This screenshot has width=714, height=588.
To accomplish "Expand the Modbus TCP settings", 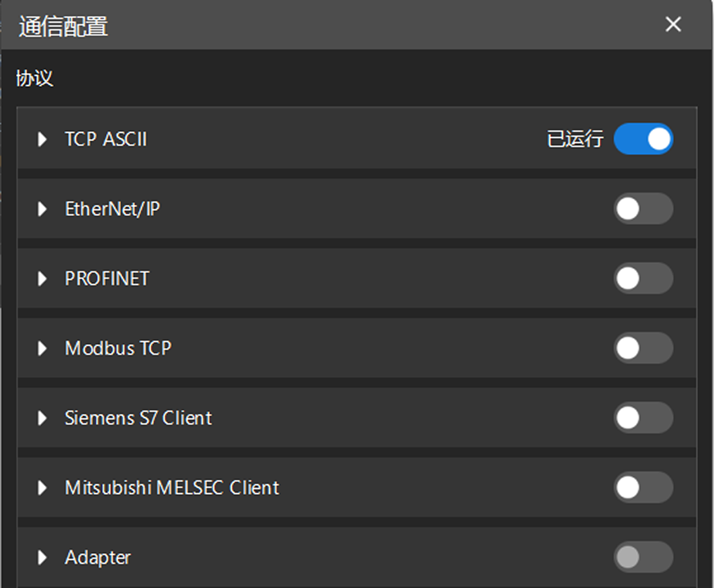I will 42,348.
